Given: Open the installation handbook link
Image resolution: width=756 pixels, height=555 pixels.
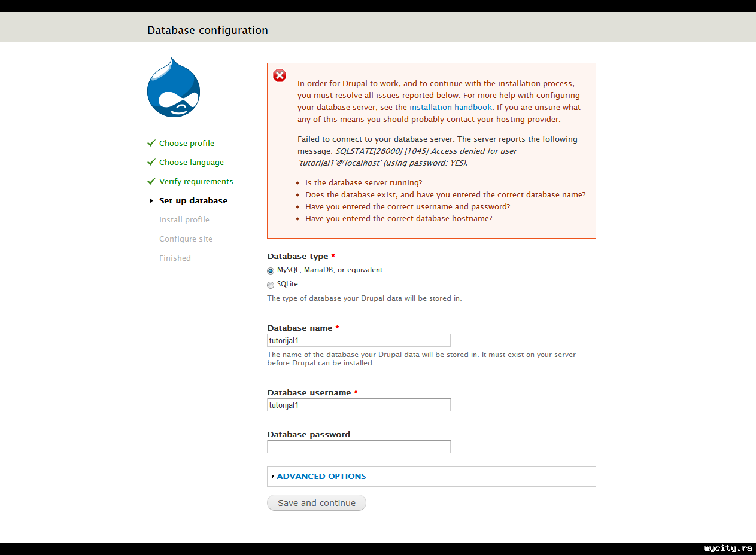Looking at the screenshot, I should (450, 108).
